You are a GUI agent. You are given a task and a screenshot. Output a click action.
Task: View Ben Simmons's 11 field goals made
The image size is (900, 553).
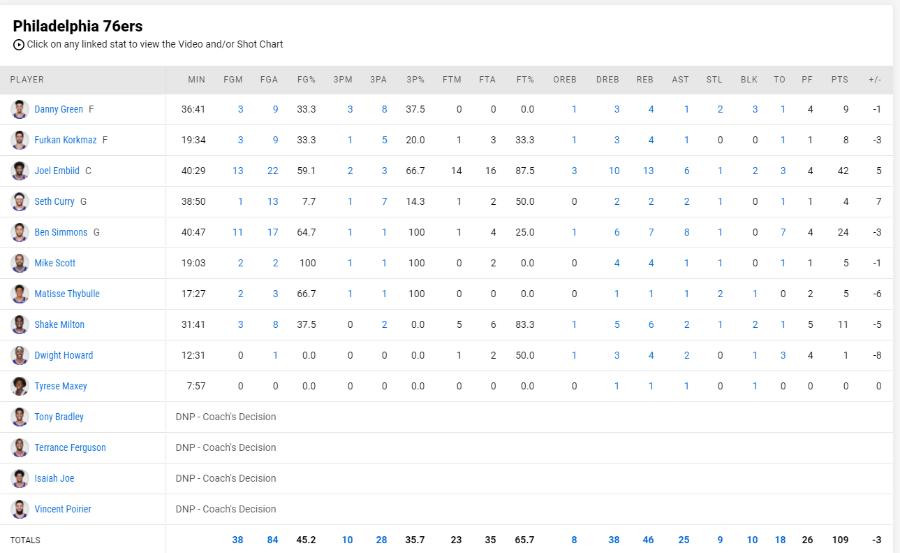point(238,232)
